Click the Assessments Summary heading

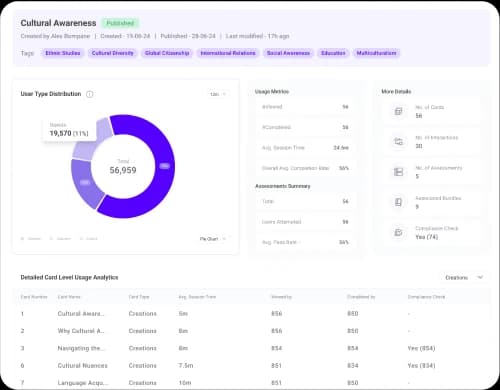coord(283,186)
